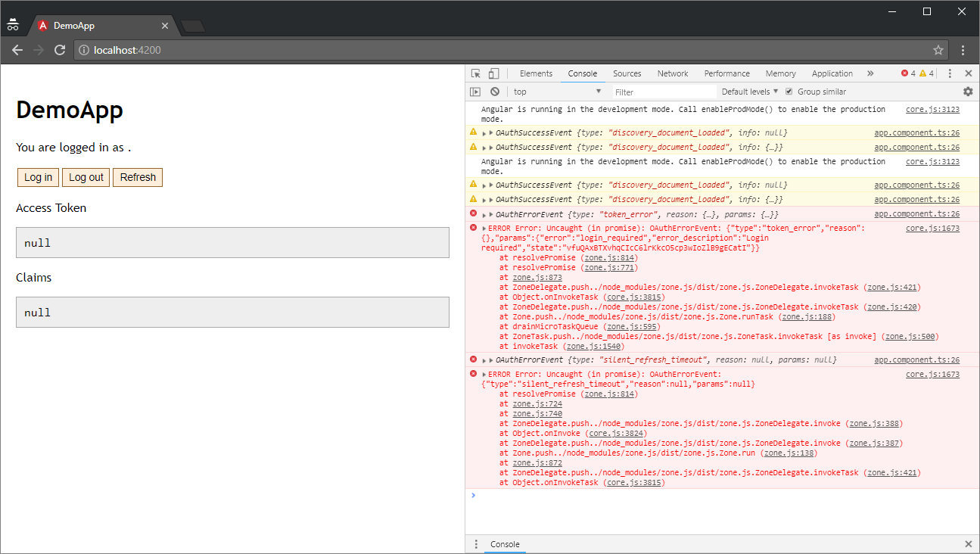Open the top context dropdown
Image resolution: width=980 pixels, height=554 pixels.
[x=557, y=92]
